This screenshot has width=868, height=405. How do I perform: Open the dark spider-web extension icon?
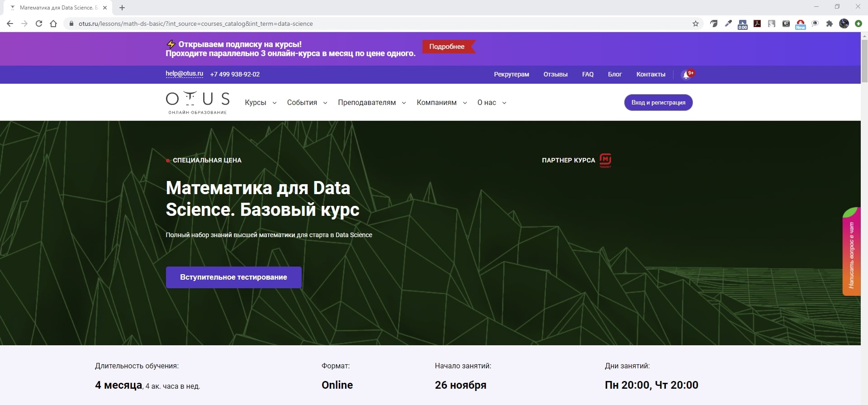[x=786, y=24]
